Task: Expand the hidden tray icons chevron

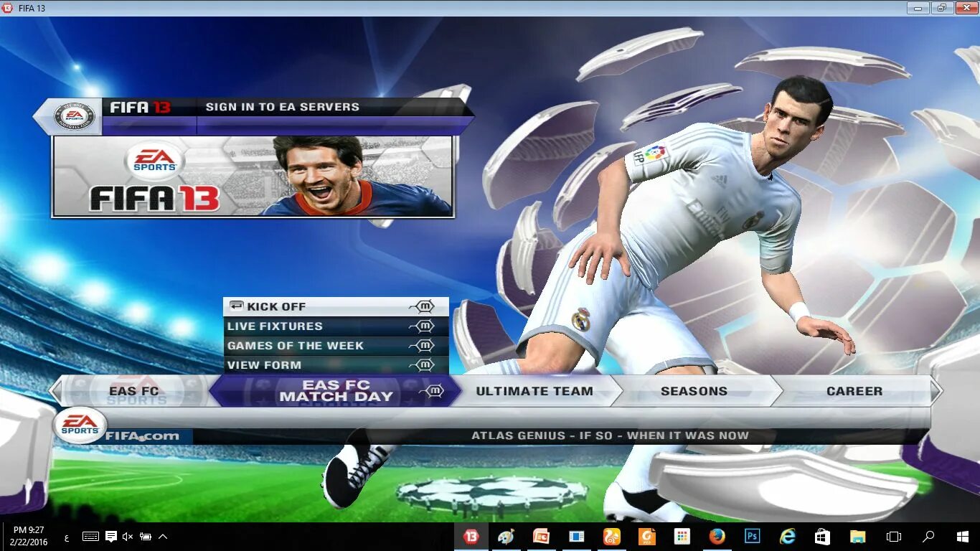Action: tap(163, 536)
